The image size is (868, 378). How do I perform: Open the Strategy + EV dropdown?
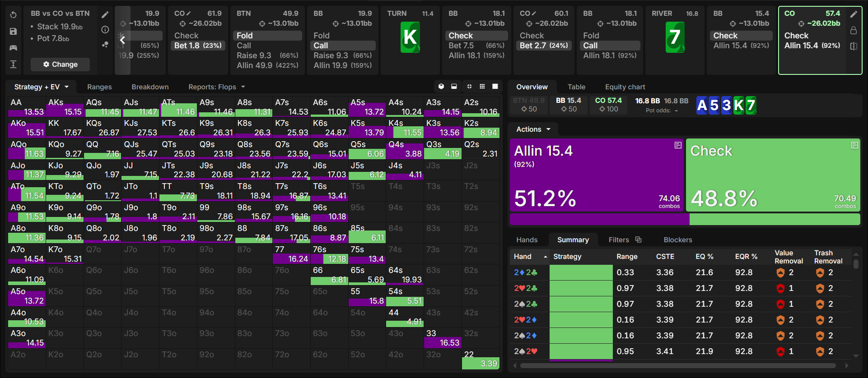click(42, 87)
